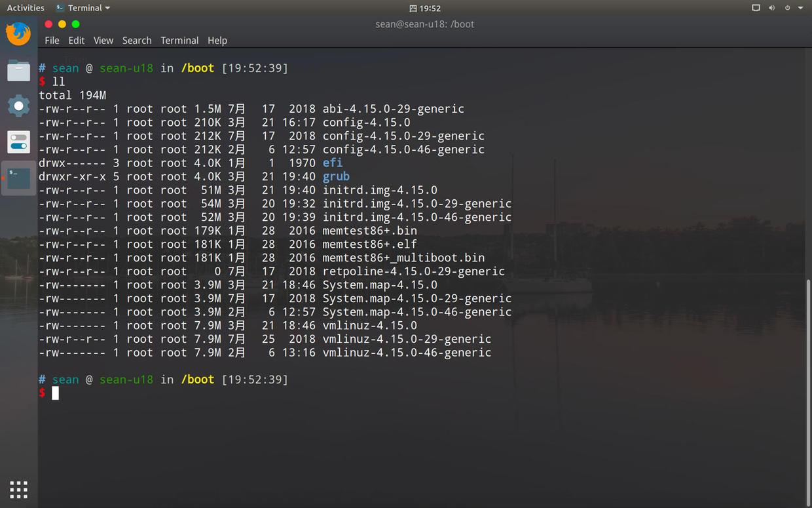Viewport: 812px width, 508px height.
Task: Open the Search menu
Action: [137, 40]
